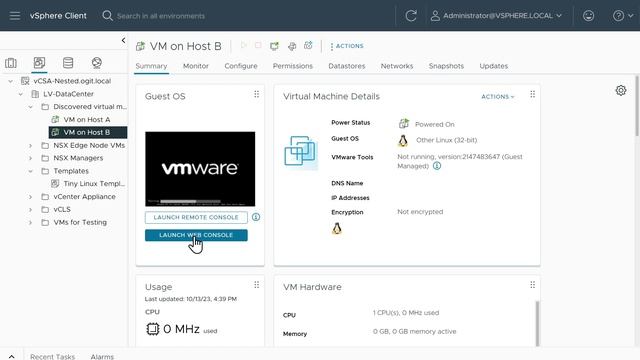Expand the NSX Managers folder
This screenshot has height=360, width=640.
click(x=31, y=158)
